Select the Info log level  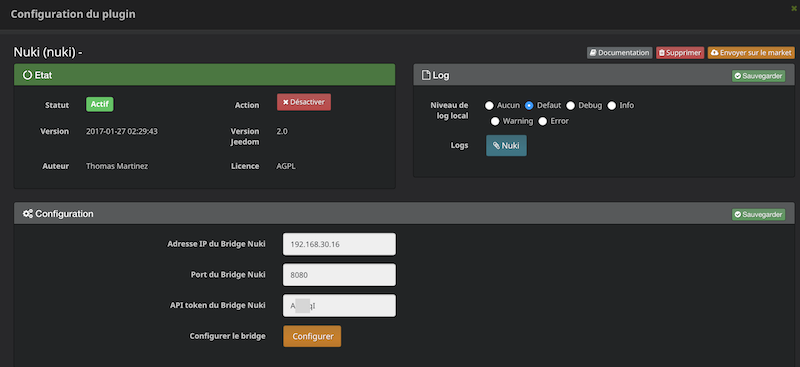[x=612, y=106]
